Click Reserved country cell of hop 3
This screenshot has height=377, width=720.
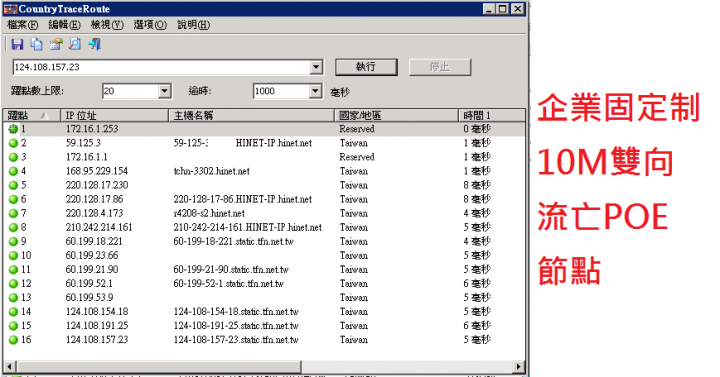coord(357,157)
